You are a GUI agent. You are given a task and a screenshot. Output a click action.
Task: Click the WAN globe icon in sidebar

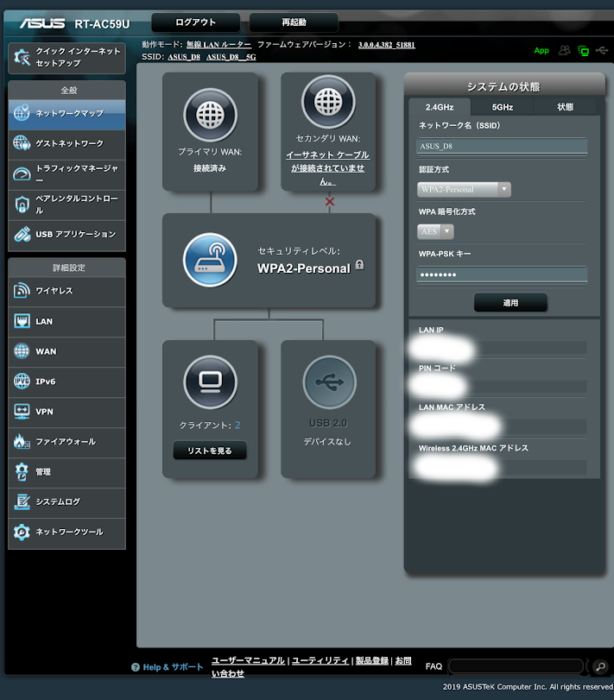22,351
